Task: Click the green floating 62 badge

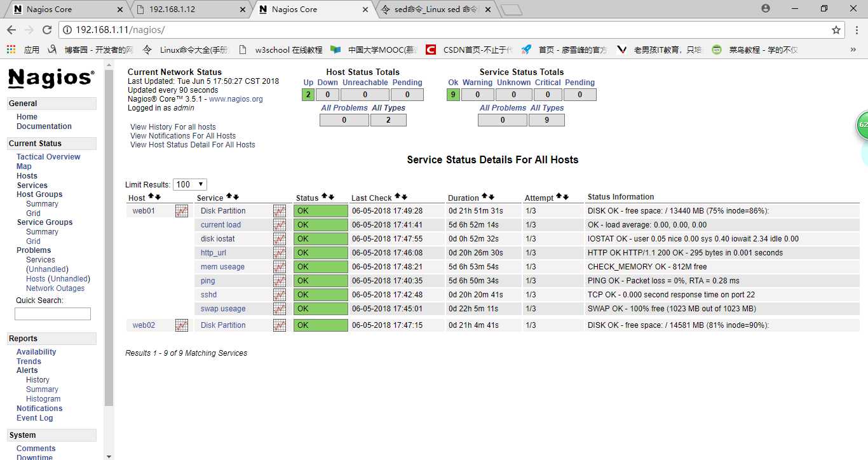Action: [x=862, y=125]
